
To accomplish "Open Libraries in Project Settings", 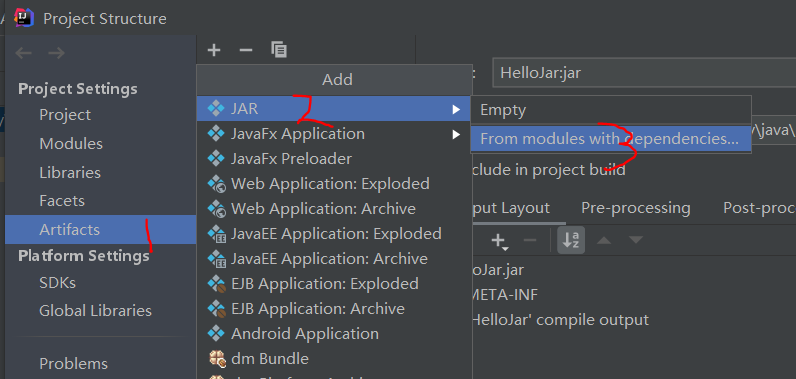I will click(101, 173).
